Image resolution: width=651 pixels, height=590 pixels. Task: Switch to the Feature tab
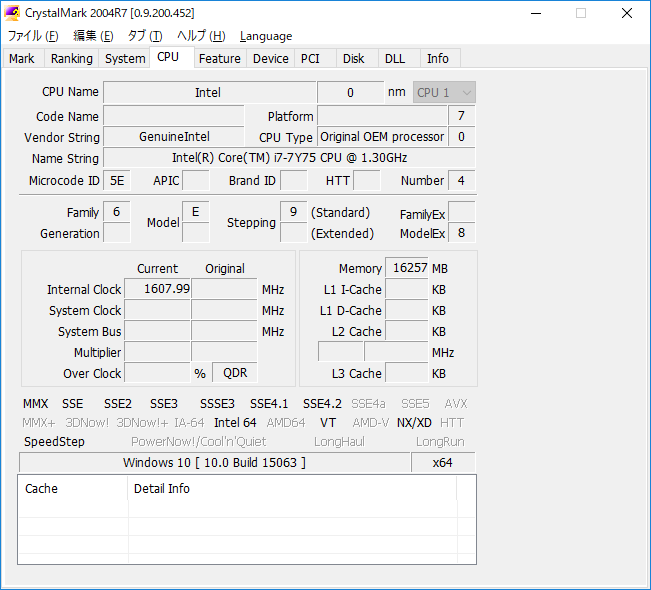[x=220, y=59]
